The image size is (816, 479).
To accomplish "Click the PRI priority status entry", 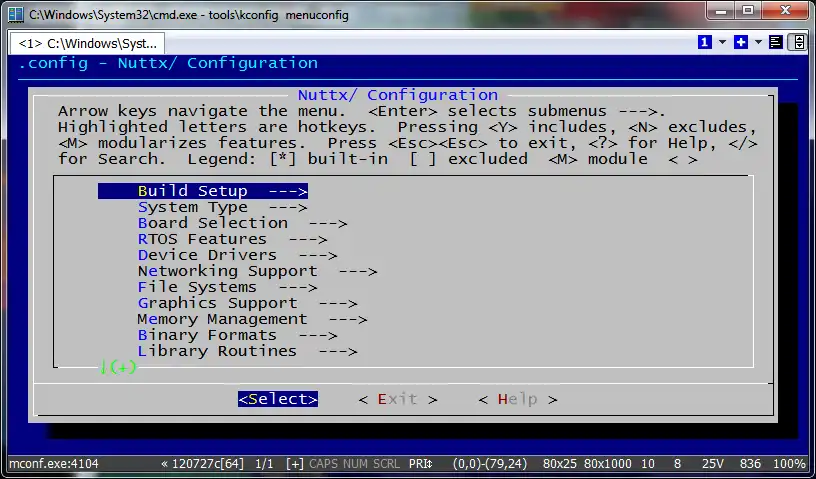I will point(420,463).
